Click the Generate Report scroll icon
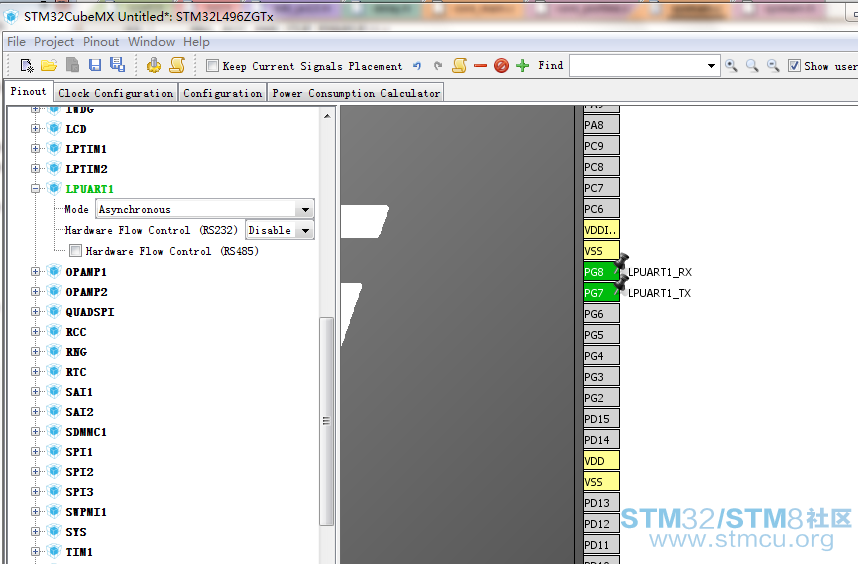 177,65
